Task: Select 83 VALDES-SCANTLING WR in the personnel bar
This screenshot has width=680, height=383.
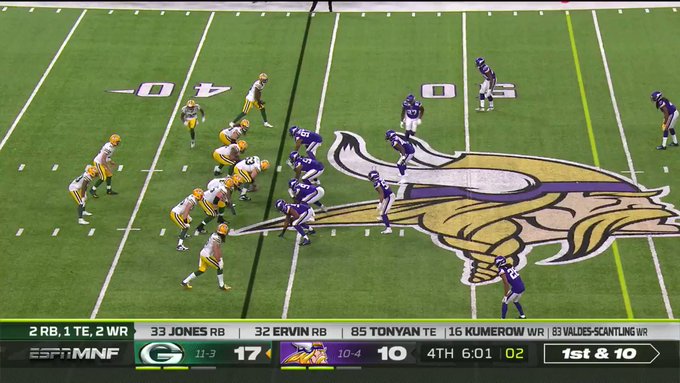Action: (x=599, y=332)
